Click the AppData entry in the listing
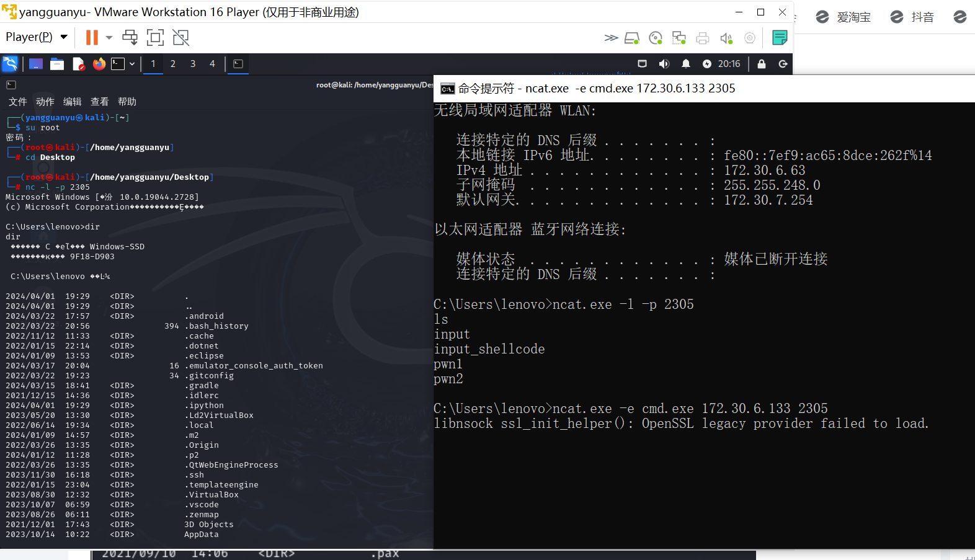The width and height of the screenshot is (975, 560). [202, 535]
